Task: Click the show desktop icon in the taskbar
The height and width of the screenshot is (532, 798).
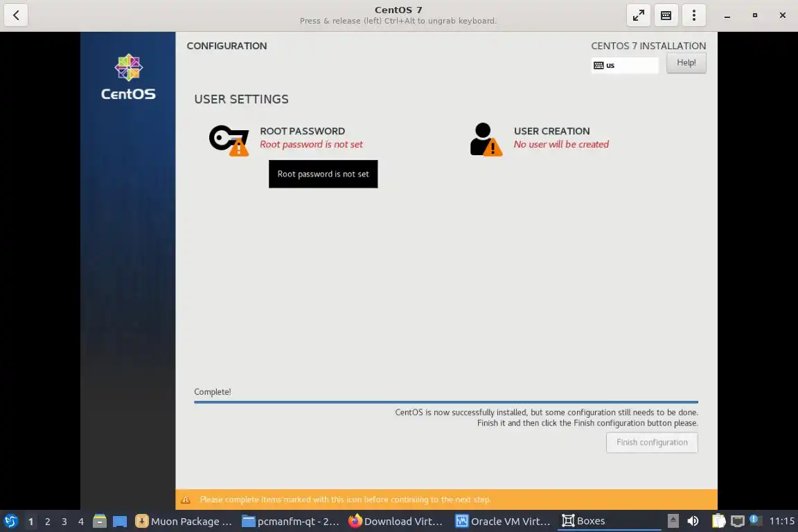Action: pyautogui.click(x=120, y=522)
